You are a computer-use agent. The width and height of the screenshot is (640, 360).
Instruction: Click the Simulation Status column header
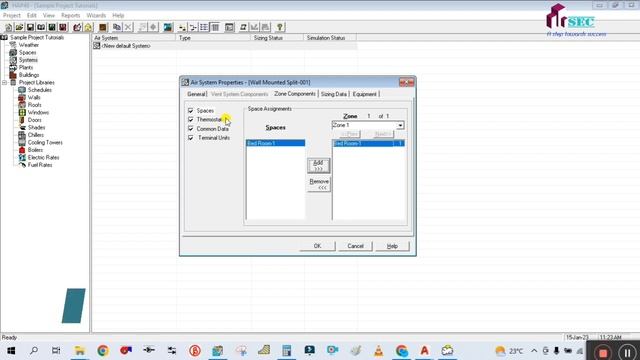pyautogui.click(x=330, y=38)
